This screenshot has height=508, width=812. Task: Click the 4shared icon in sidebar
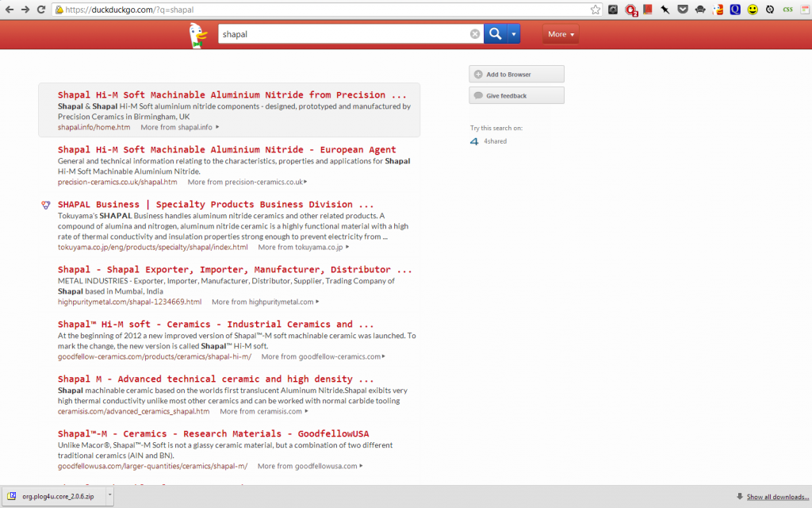tap(474, 141)
